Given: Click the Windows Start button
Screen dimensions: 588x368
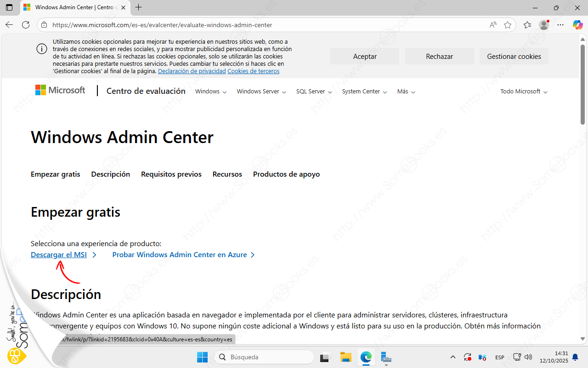Looking at the screenshot, I should pyautogui.click(x=202, y=357).
